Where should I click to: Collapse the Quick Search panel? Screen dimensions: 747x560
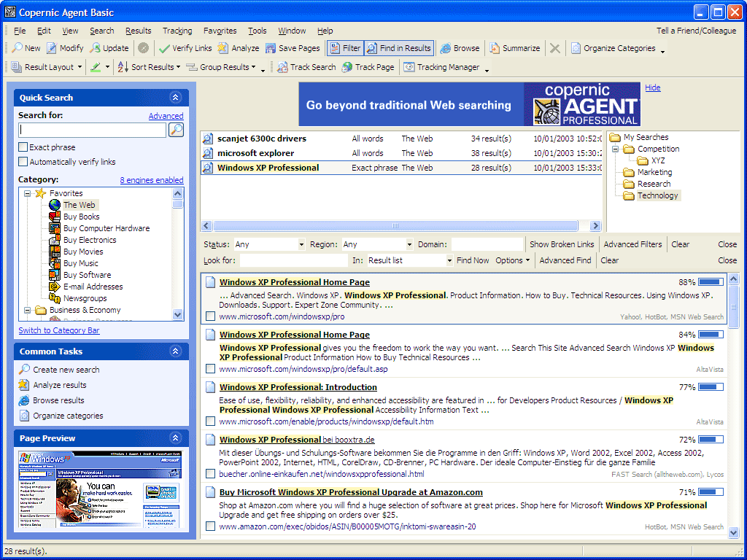175,98
